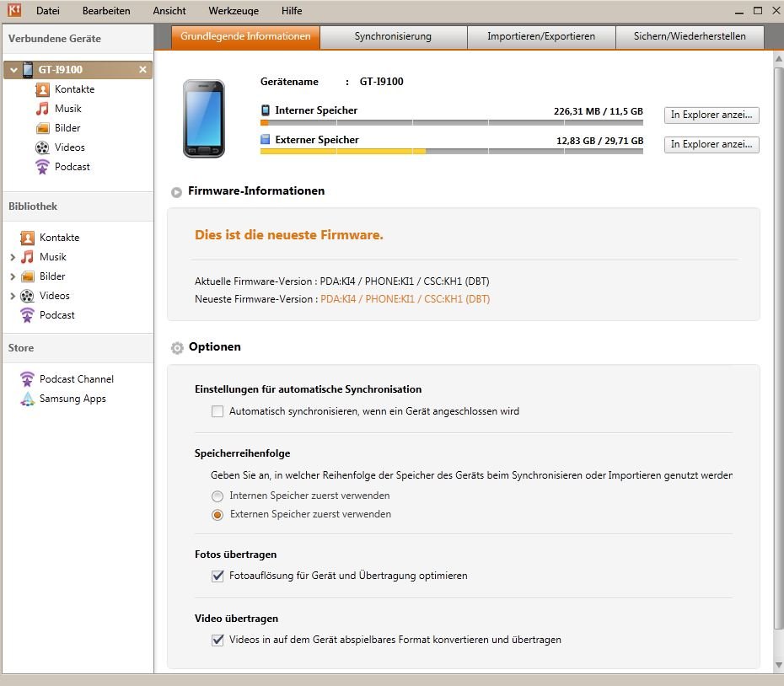Switch to Importieren/Exportieren tab
784x686 pixels.
pos(541,37)
